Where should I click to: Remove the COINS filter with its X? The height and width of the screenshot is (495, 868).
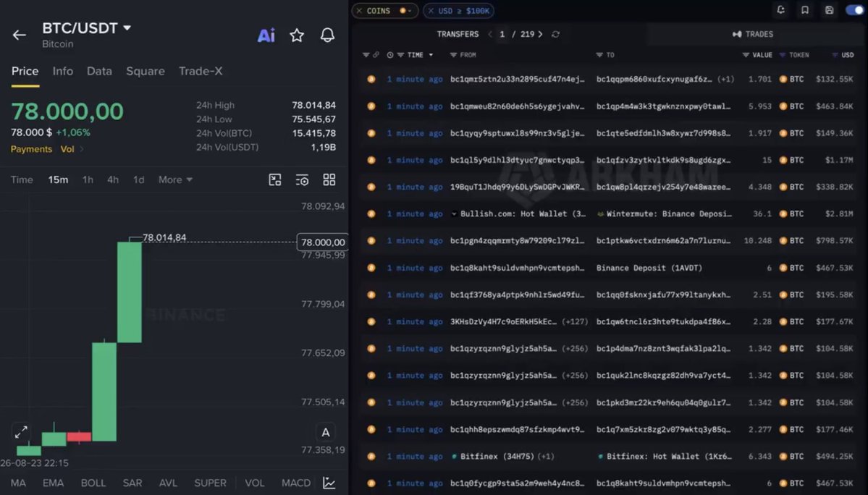(359, 11)
